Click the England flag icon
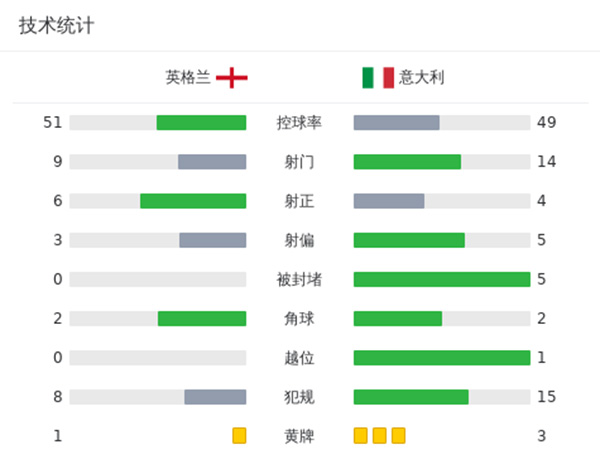This screenshot has height=459, width=600. [x=232, y=78]
